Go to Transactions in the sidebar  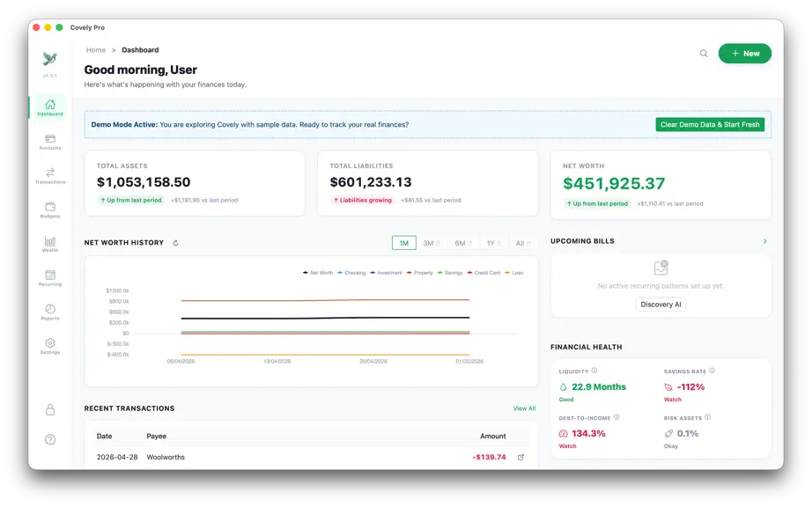(50, 175)
